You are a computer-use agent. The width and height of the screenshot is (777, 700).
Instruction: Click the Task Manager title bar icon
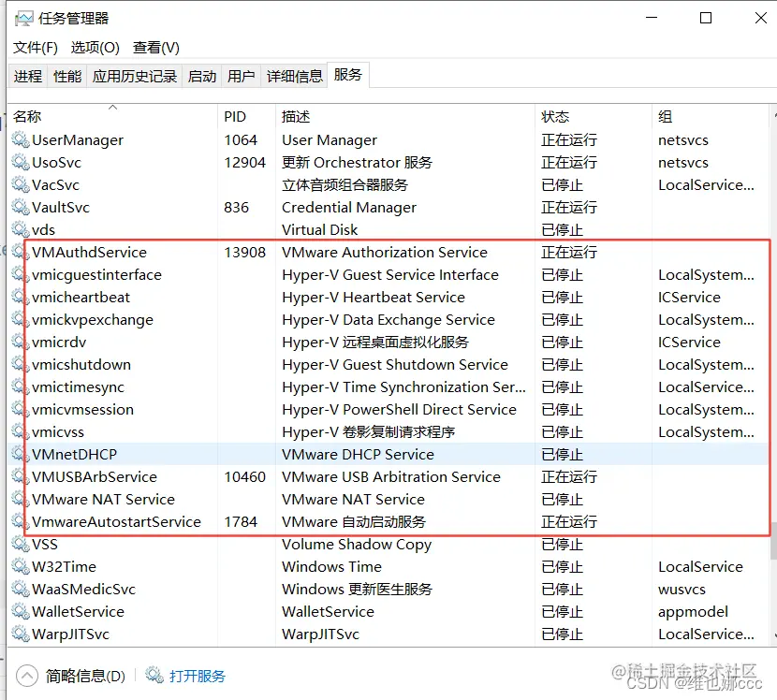point(23,19)
